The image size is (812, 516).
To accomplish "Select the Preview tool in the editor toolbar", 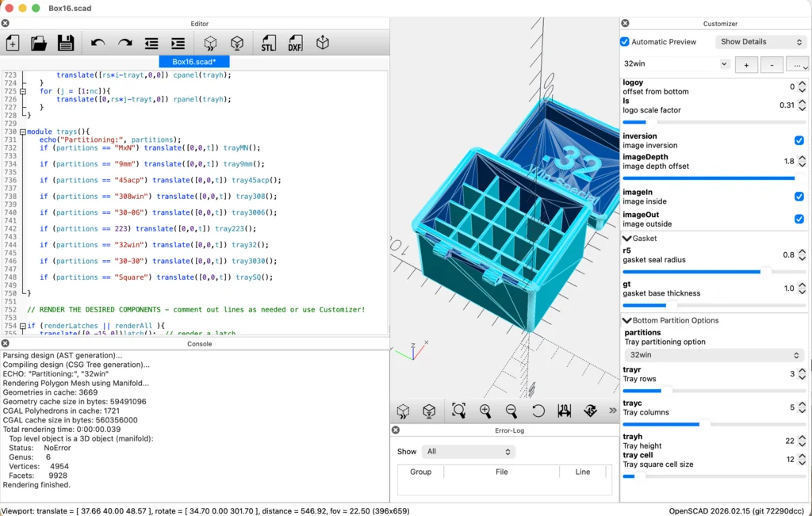I will [211, 44].
